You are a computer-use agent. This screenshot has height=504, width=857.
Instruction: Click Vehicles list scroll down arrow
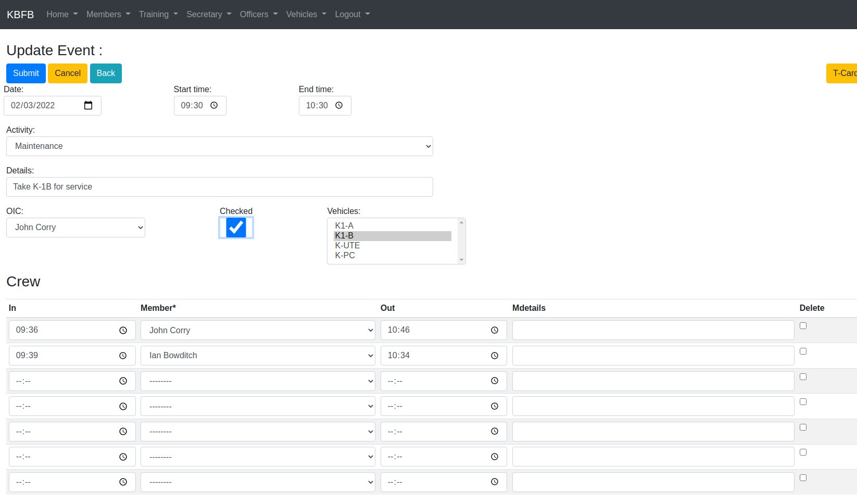pyautogui.click(x=461, y=260)
